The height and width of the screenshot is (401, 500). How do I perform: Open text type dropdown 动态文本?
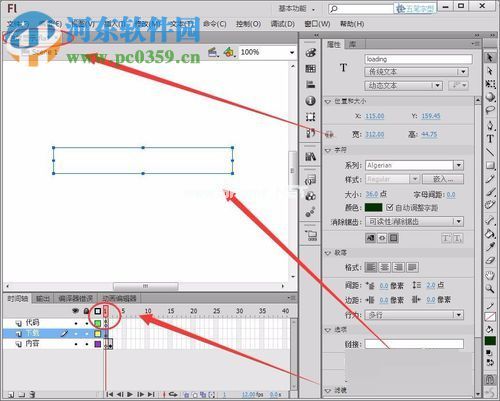[403, 86]
